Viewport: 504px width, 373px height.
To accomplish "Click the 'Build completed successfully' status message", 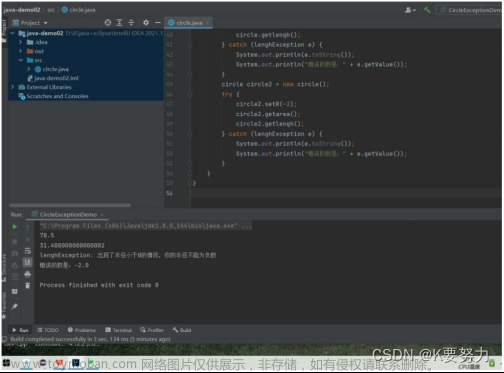I will [90, 339].
